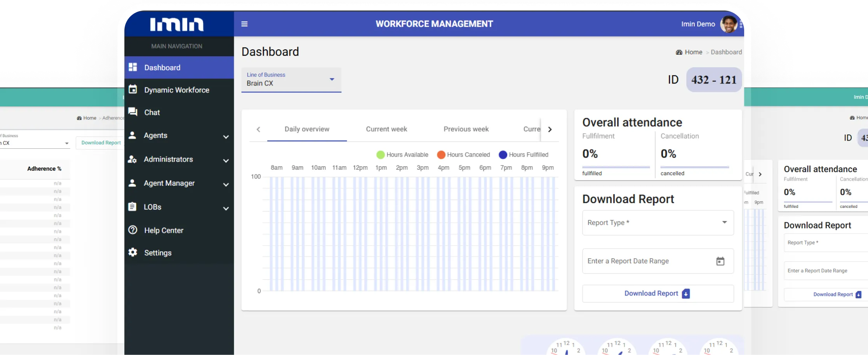Click the Help Center question icon
This screenshot has width=868, height=355.
tap(133, 230)
